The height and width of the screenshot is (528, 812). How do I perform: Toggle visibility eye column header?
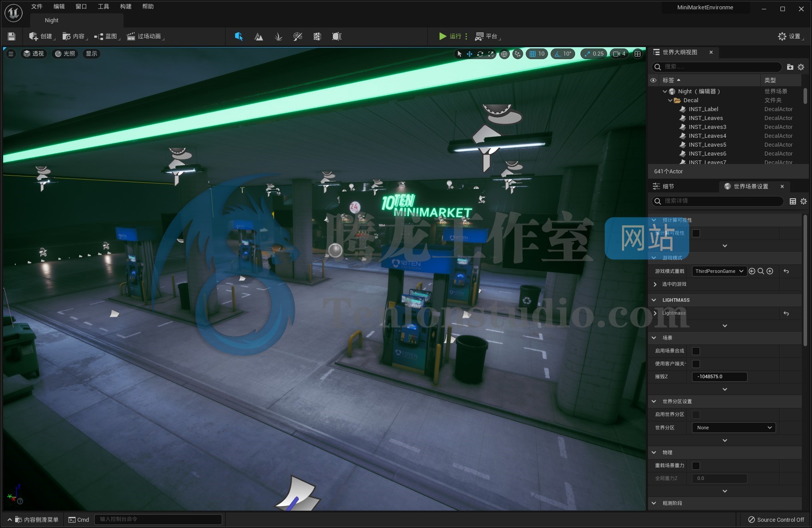coord(653,80)
